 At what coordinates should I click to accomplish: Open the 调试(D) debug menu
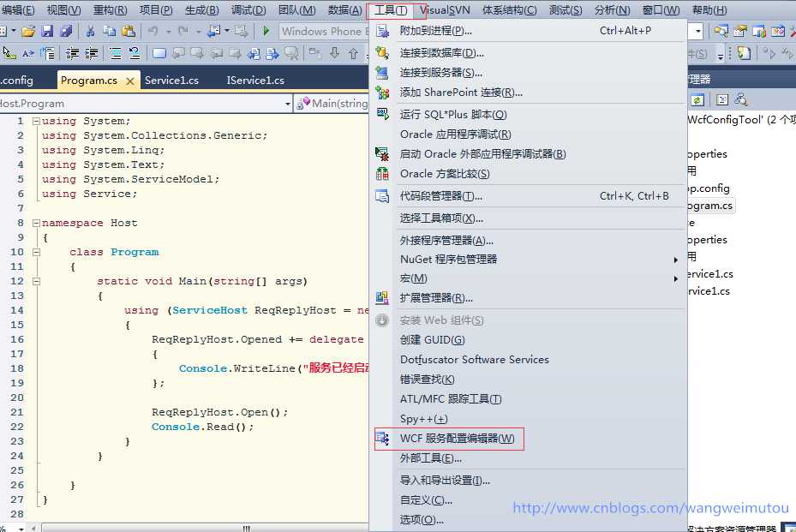click(248, 10)
